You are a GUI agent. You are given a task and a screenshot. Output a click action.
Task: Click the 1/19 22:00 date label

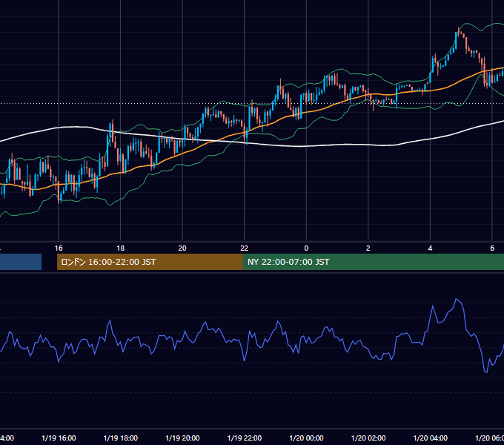click(x=245, y=438)
